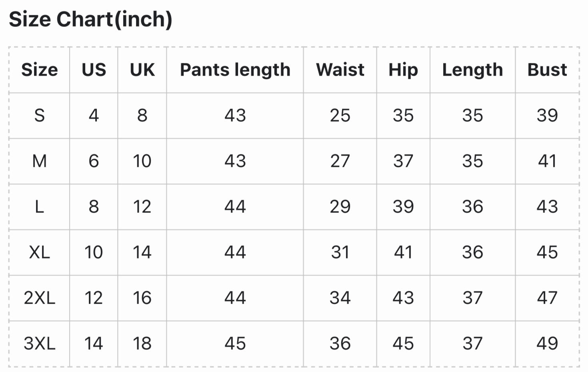The width and height of the screenshot is (588, 372).
Task: Click Pants length 45 in 3XL row
Action: (x=235, y=344)
